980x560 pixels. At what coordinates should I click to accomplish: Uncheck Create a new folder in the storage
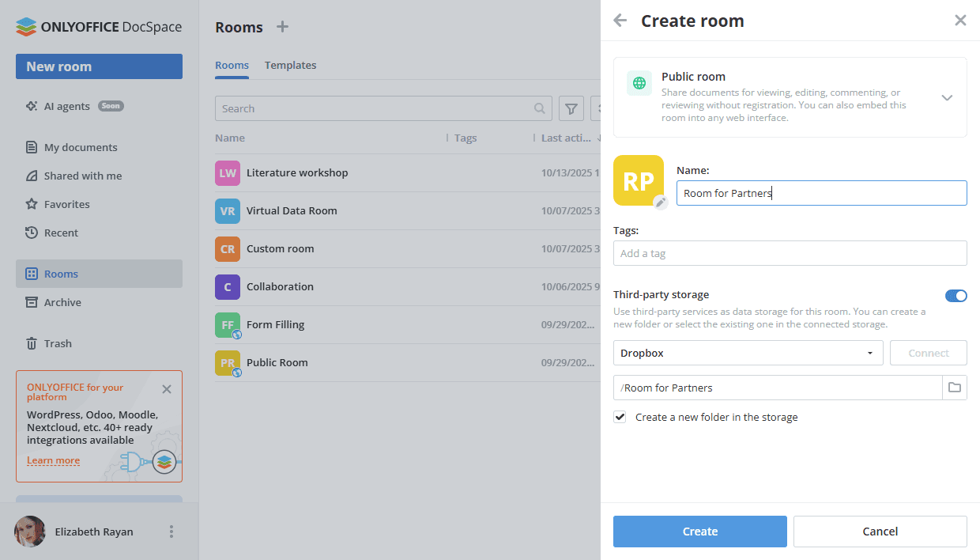click(x=620, y=417)
